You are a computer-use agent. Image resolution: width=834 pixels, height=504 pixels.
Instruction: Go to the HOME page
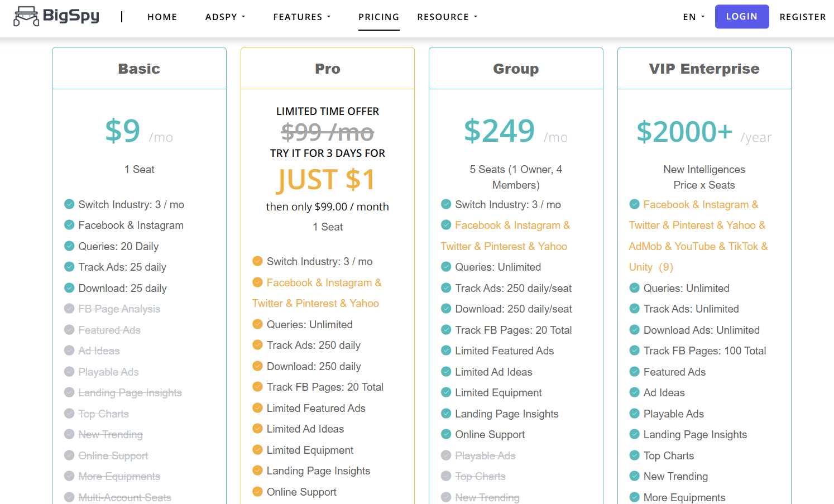pyautogui.click(x=162, y=17)
